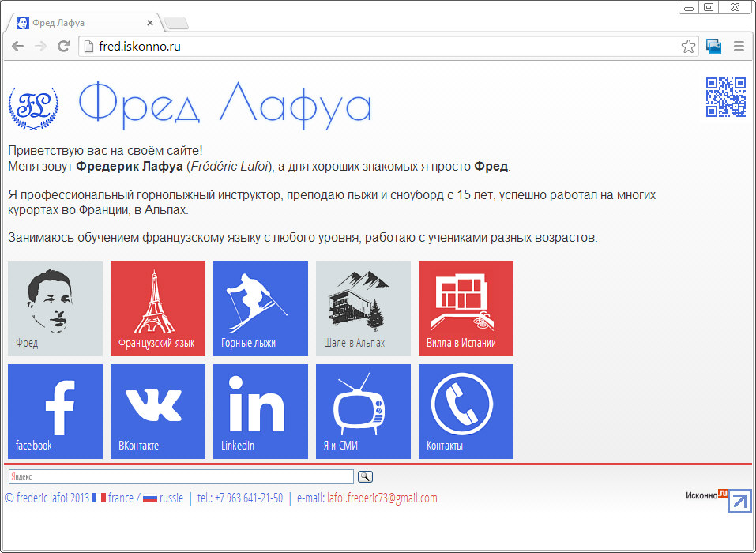Open the LinkedIn tile

[261, 412]
